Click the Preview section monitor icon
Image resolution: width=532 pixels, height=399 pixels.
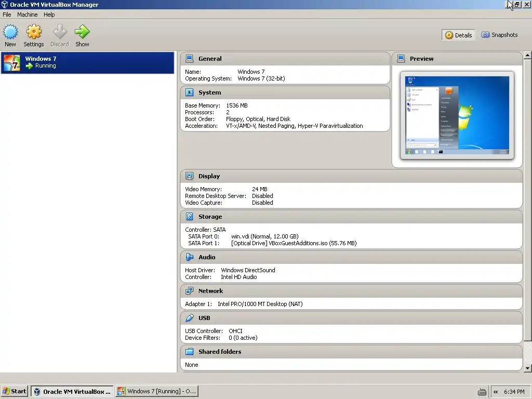click(x=401, y=59)
